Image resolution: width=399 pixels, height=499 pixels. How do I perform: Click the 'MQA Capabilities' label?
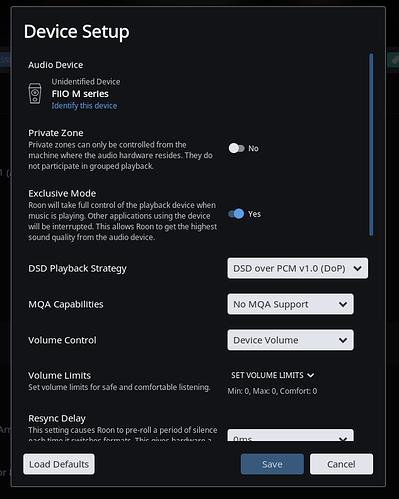click(66, 304)
